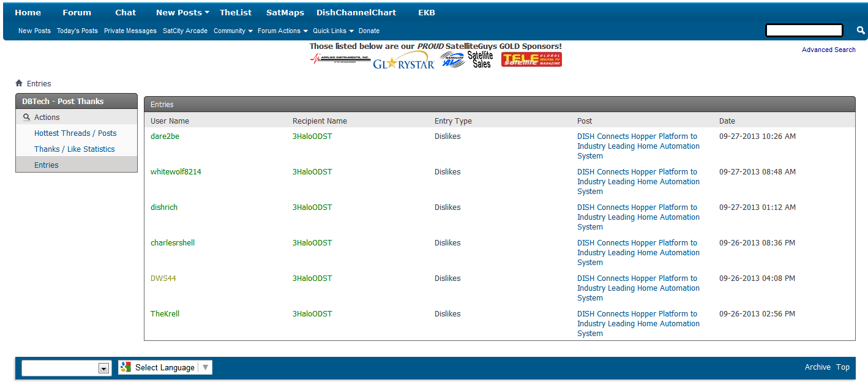Image resolution: width=868 pixels, height=385 pixels.
Task: Open DISH Connects post in DWS44 row
Action: coord(638,288)
